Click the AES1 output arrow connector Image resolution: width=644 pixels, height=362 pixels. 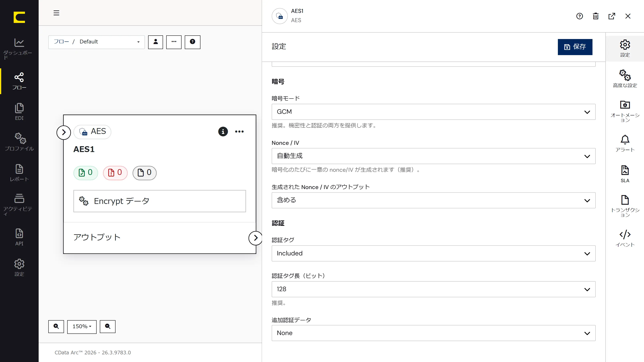point(255,238)
